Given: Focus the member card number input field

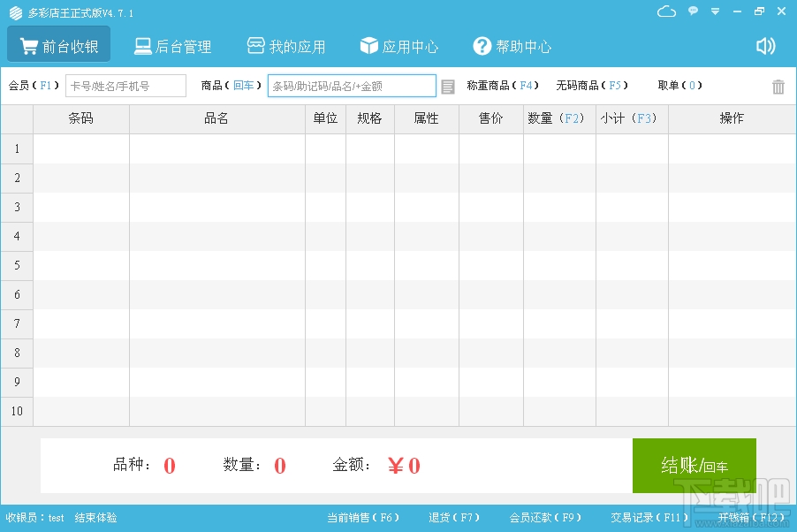Looking at the screenshot, I should coord(126,86).
